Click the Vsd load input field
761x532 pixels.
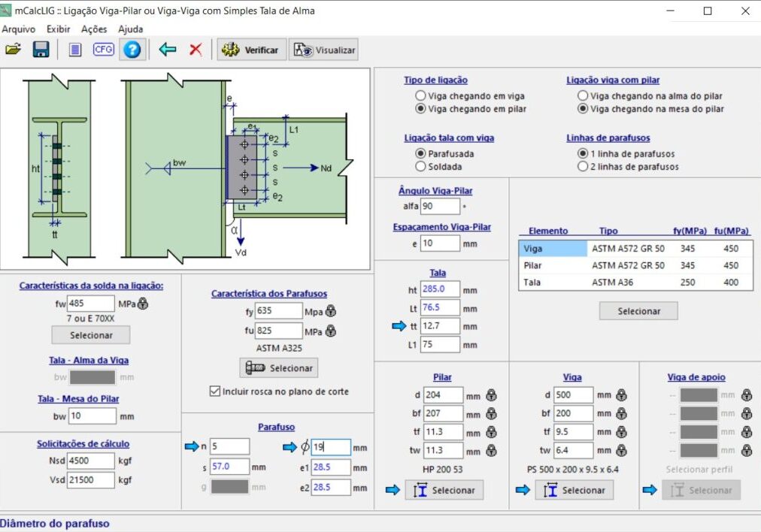coord(91,480)
